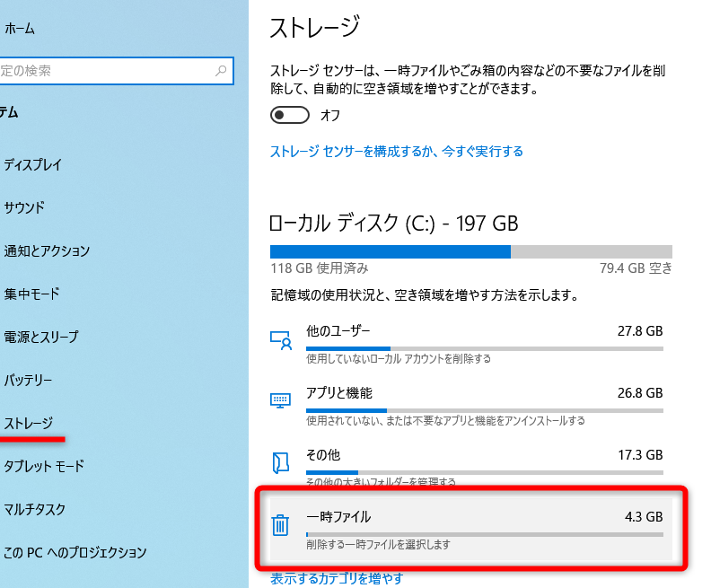711x588 pixels.
Task: Select バッテリー in the sidebar
Action: click(x=28, y=381)
